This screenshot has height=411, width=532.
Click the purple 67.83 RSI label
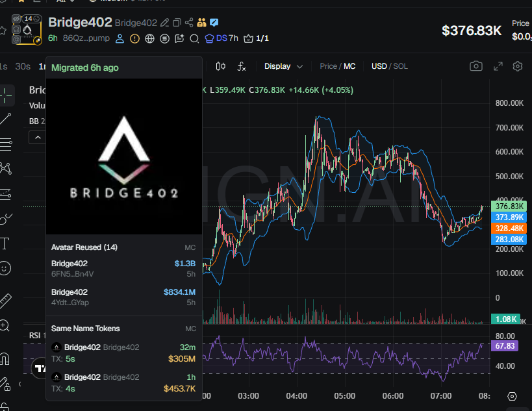coord(505,346)
